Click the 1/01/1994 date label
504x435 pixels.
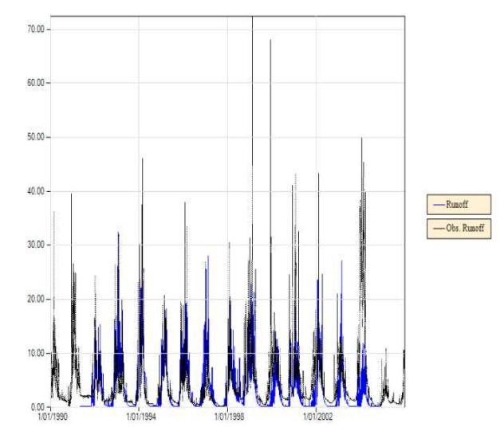(x=141, y=417)
